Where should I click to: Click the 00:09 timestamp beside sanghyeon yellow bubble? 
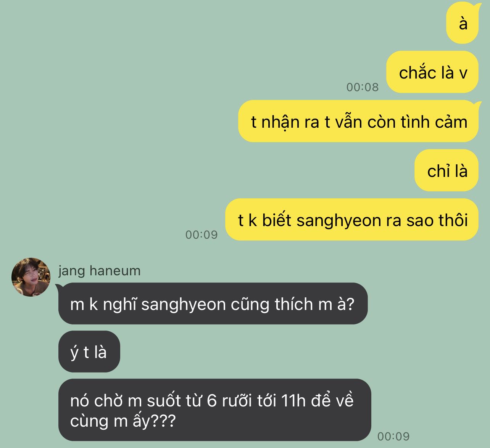(201, 234)
